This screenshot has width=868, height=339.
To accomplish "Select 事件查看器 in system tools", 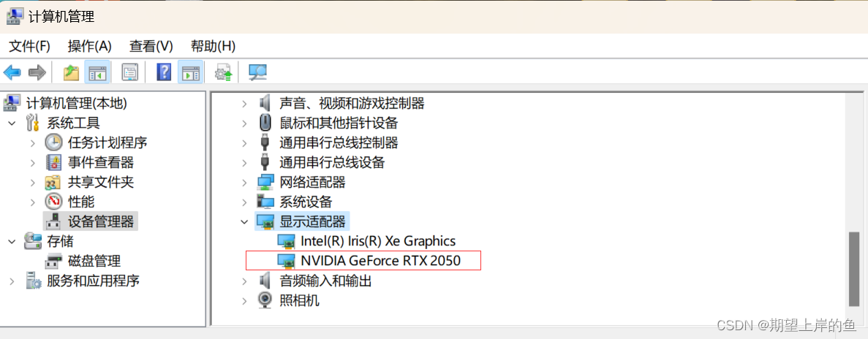I will [x=101, y=162].
